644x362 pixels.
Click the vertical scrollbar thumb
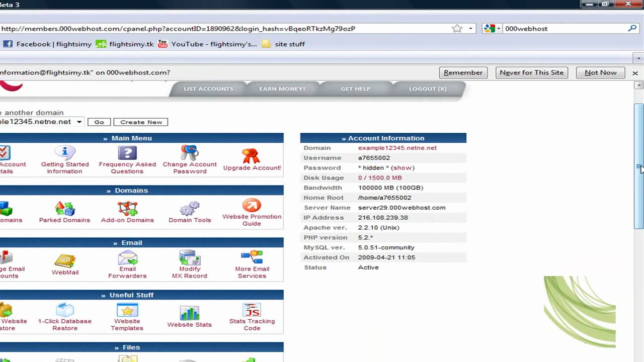tap(639, 166)
